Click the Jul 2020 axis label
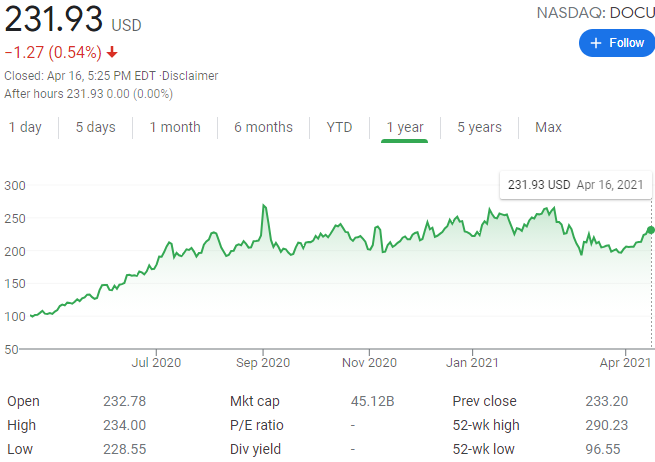Image resolution: width=655 pixels, height=462 pixels. pyautogui.click(x=156, y=362)
